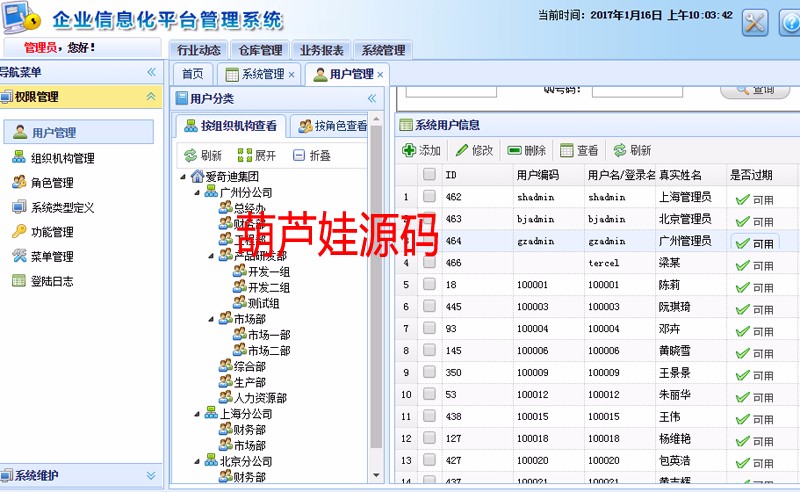Collapse all tree nodes with 折叠
800x492 pixels.
(312, 155)
